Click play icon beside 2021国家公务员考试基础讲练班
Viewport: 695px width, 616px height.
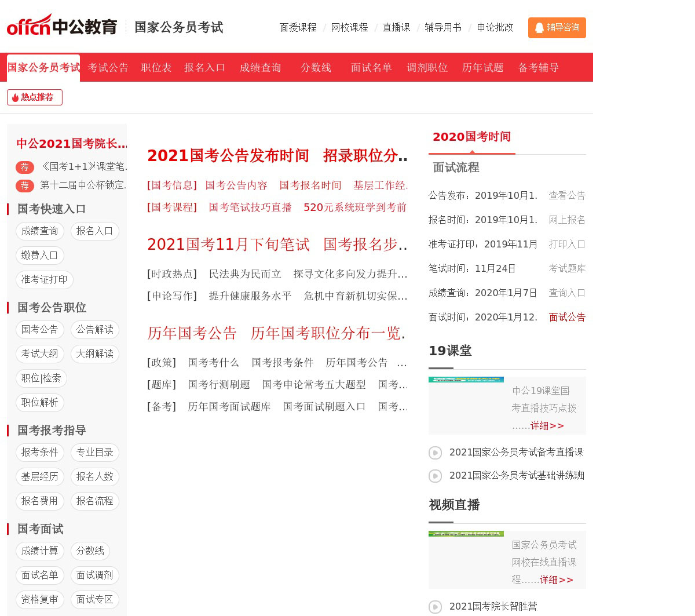pyautogui.click(x=435, y=476)
